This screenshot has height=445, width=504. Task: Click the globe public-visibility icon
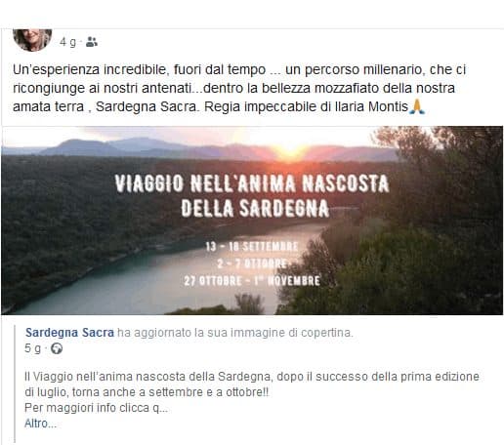(57, 348)
